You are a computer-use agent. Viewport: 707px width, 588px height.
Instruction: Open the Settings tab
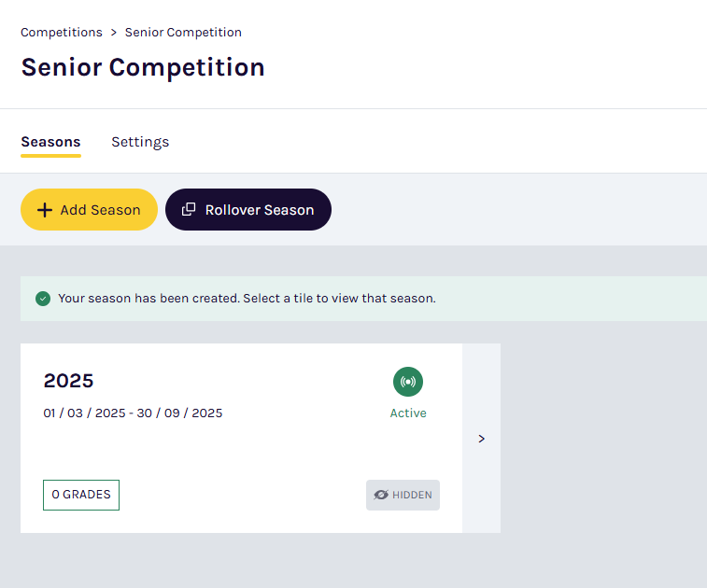click(x=140, y=142)
